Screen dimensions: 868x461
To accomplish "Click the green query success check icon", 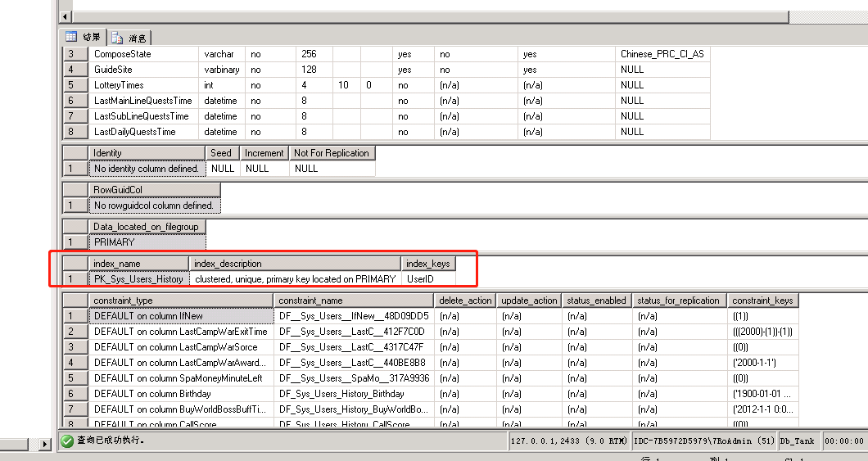I will click(x=67, y=441).
